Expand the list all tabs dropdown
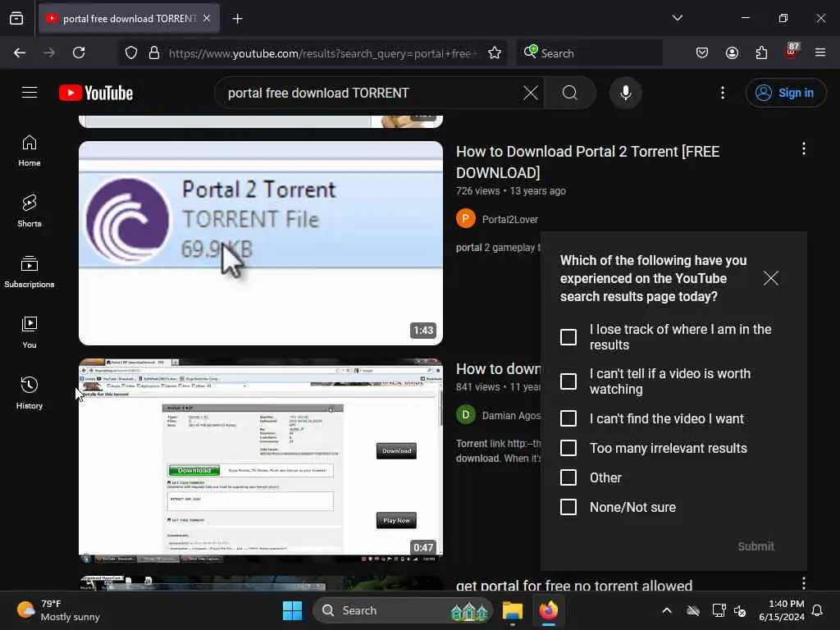The width and height of the screenshot is (840, 630). 678,18
